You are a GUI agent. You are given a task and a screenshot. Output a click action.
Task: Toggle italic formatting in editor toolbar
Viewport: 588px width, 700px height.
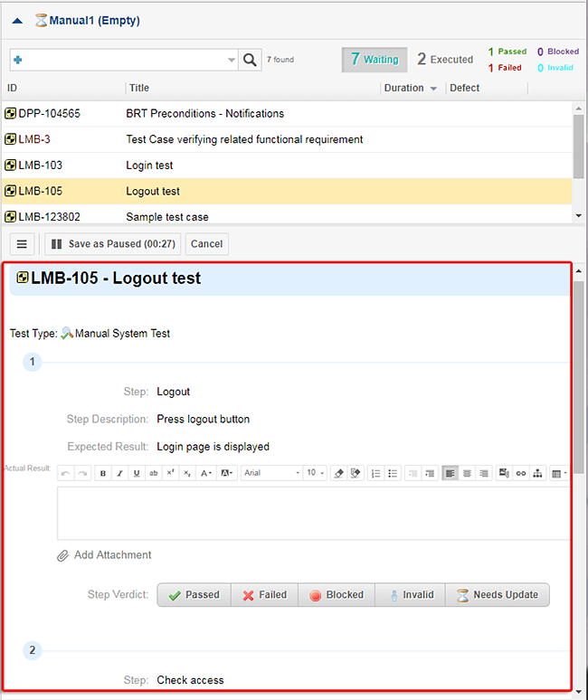pyautogui.click(x=119, y=473)
